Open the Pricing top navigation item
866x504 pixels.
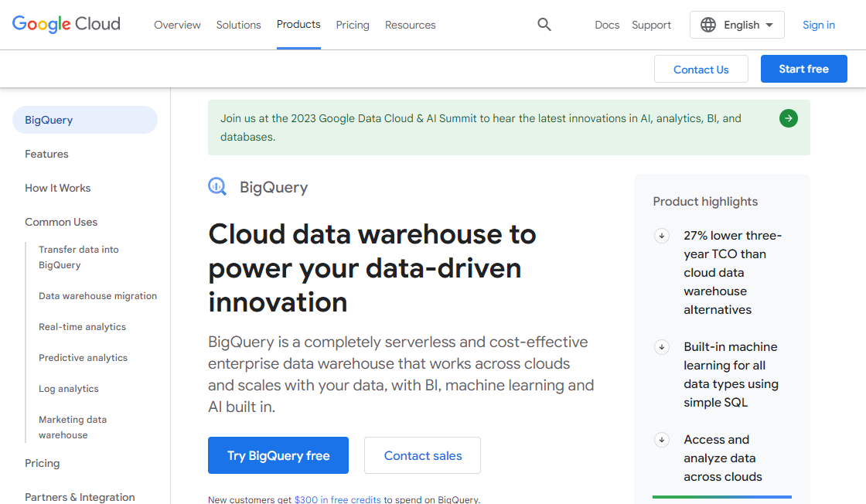tap(353, 25)
